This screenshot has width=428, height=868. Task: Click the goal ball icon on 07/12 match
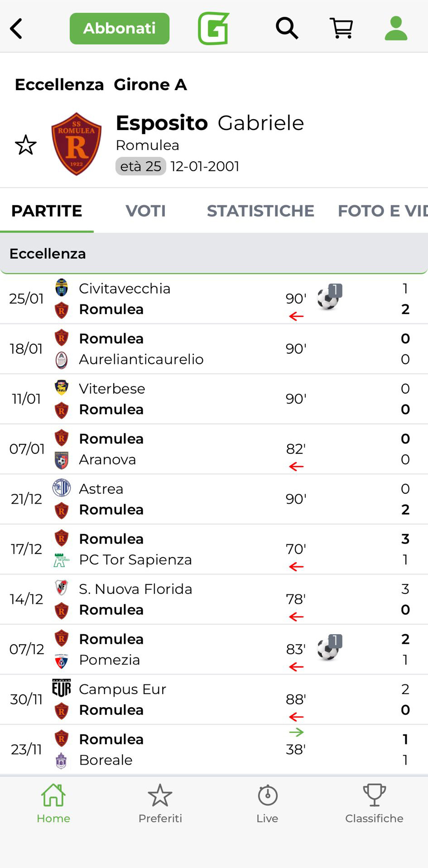328,649
